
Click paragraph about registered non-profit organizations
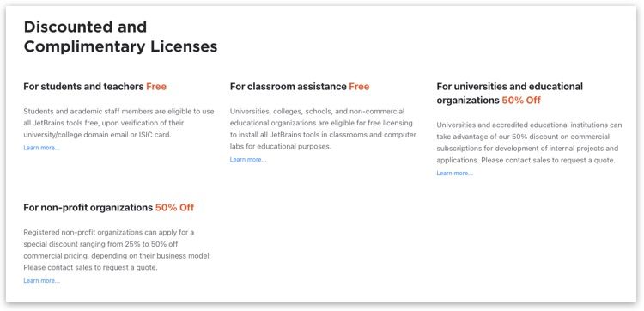pyautogui.click(x=117, y=250)
